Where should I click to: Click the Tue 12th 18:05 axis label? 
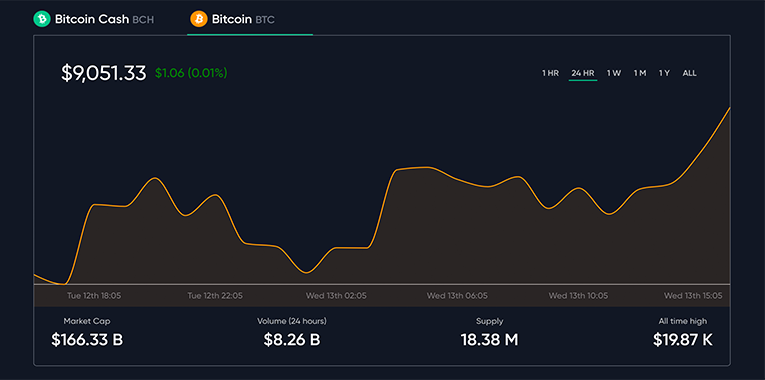click(x=94, y=296)
